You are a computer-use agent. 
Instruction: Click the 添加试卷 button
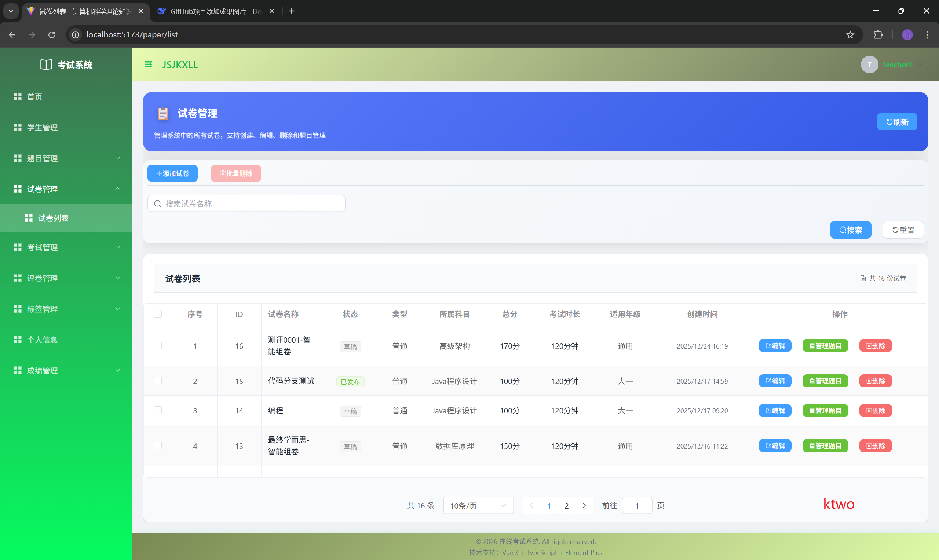[x=172, y=173]
